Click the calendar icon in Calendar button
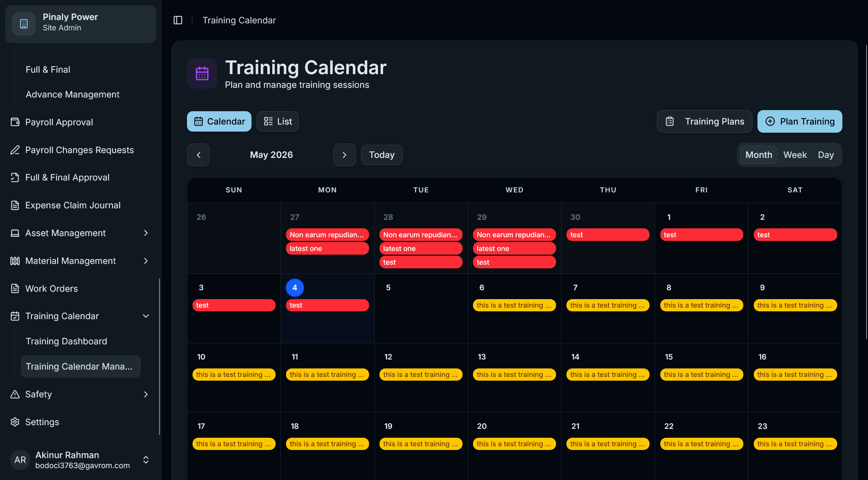This screenshot has height=480, width=868. click(198, 121)
